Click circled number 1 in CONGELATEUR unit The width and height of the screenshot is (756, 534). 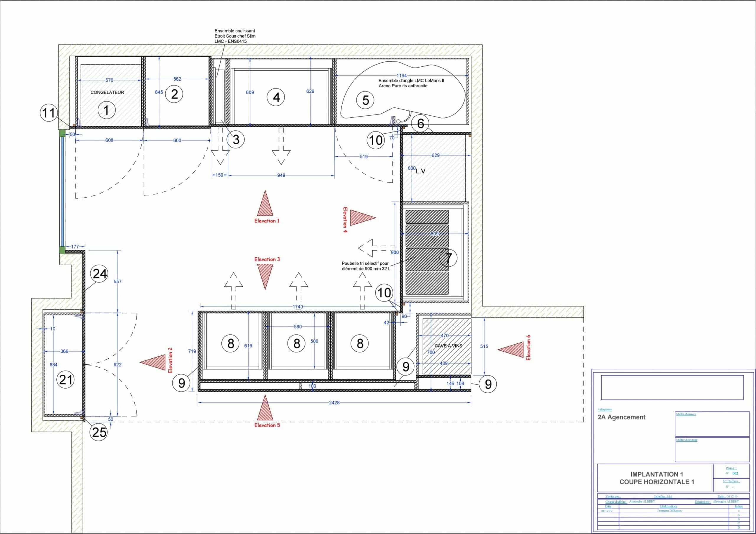(x=107, y=110)
